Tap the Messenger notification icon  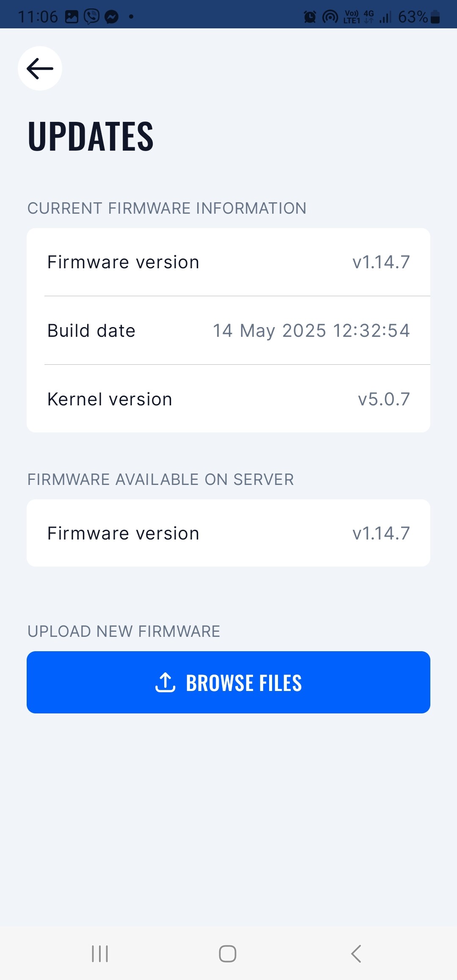111,17
